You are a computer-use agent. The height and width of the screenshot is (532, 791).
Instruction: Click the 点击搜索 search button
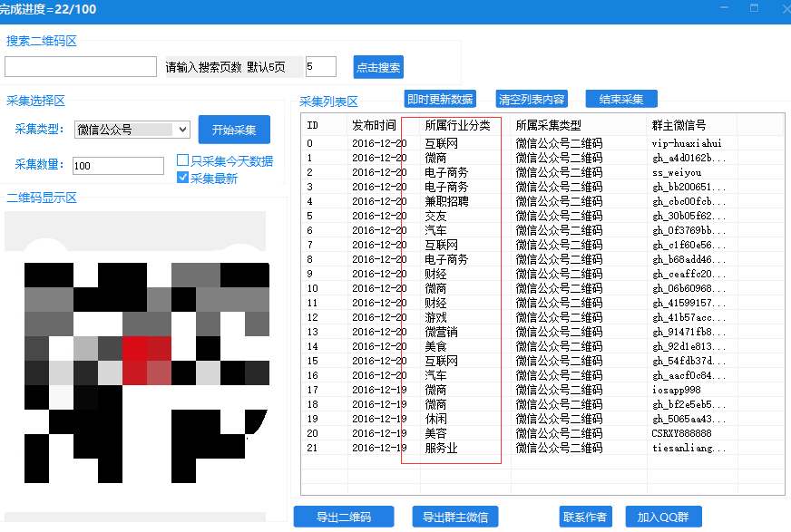tap(378, 67)
